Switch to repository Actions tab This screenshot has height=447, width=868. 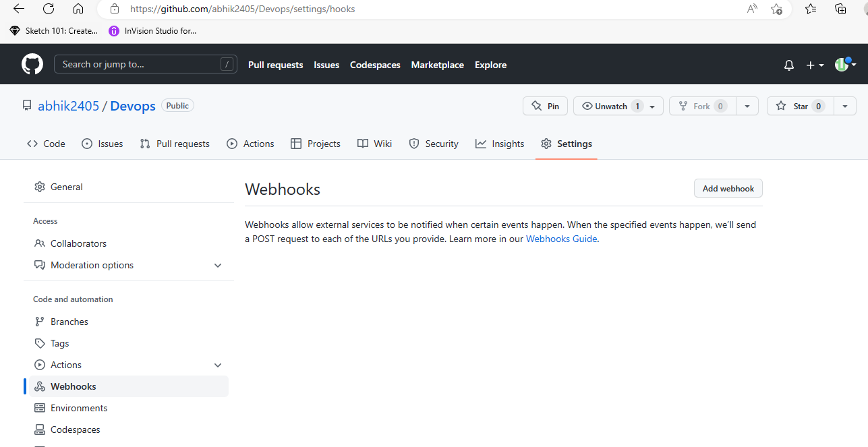click(x=250, y=144)
